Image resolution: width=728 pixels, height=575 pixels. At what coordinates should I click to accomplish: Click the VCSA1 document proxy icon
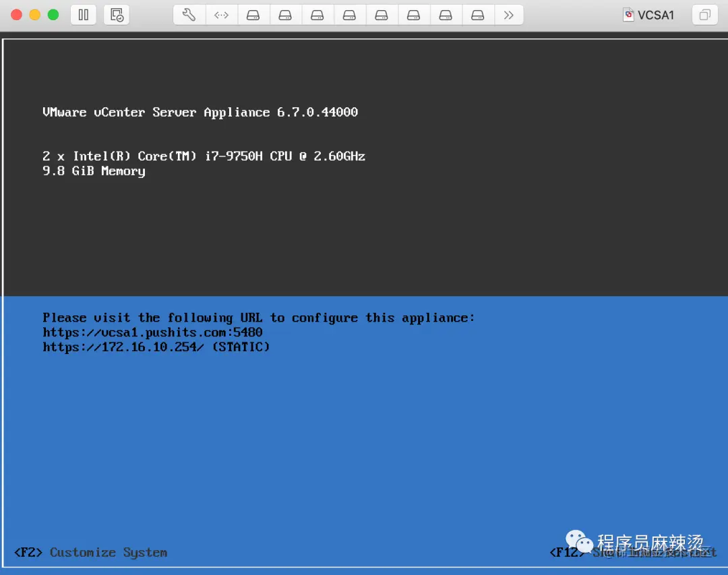[x=628, y=15]
